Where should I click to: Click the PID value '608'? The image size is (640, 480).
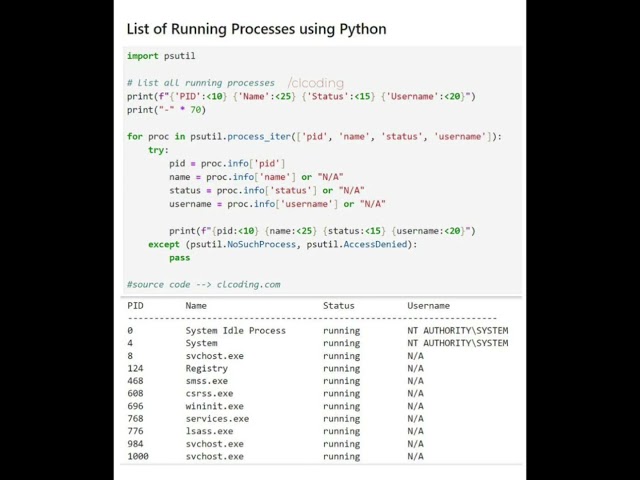click(135, 393)
